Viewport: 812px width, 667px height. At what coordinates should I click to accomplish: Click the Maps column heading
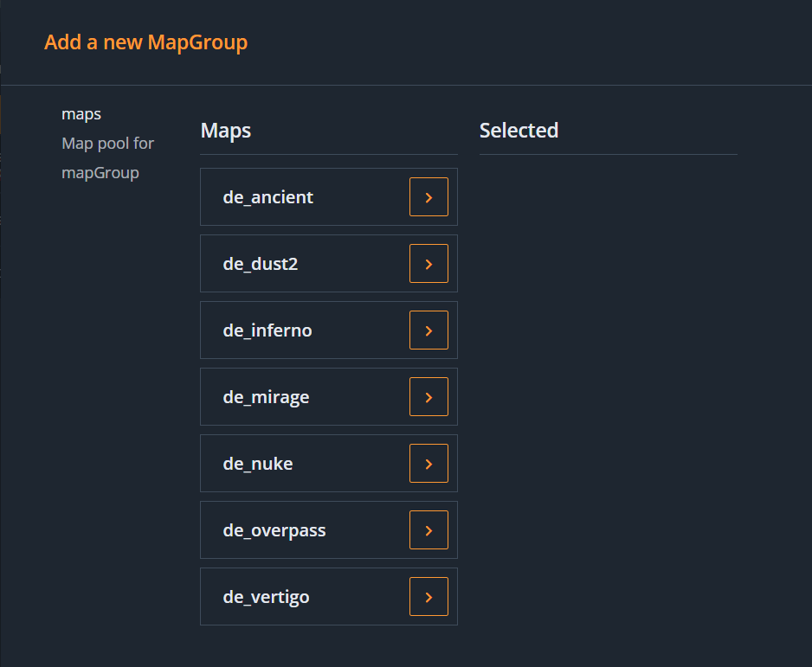226,131
